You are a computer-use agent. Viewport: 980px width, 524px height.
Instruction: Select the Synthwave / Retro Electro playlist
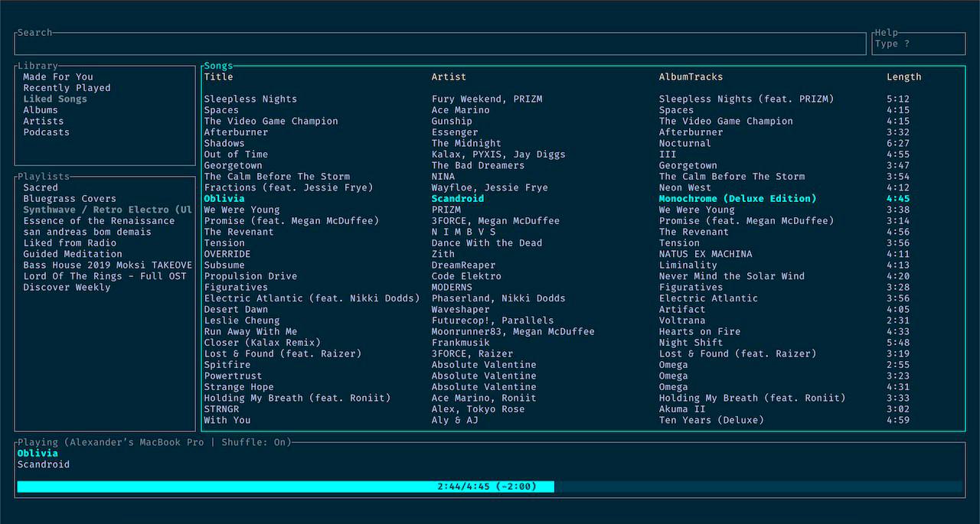(107, 210)
